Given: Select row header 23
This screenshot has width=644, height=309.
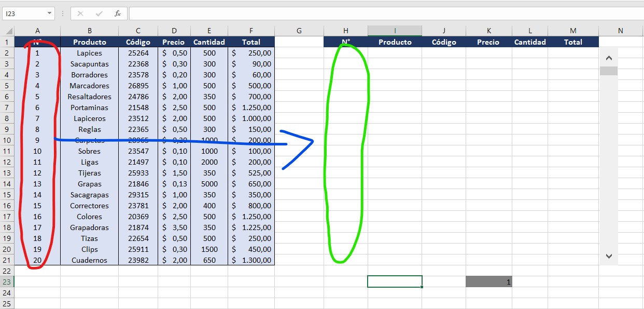Looking at the screenshot, I should tap(7, 281).
